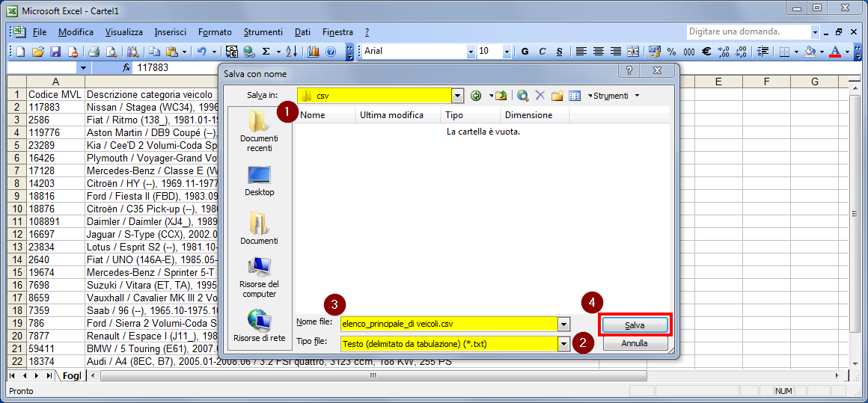Viewport: 868px width, 403px height.
Task: Click the Currency style coins icon
Action: [655, 52]
